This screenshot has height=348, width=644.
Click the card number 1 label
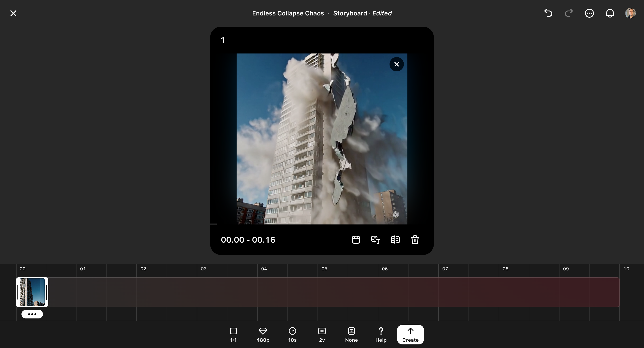223,40
